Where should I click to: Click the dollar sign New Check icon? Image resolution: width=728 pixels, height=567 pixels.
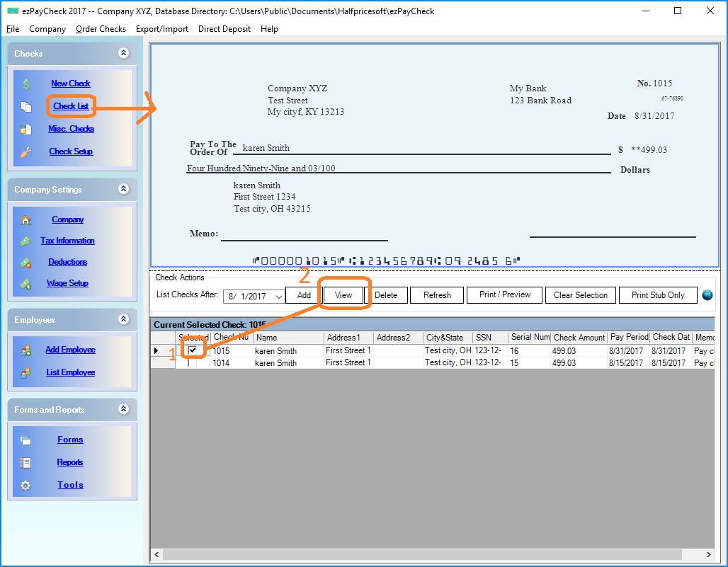[x=26, y=84]
